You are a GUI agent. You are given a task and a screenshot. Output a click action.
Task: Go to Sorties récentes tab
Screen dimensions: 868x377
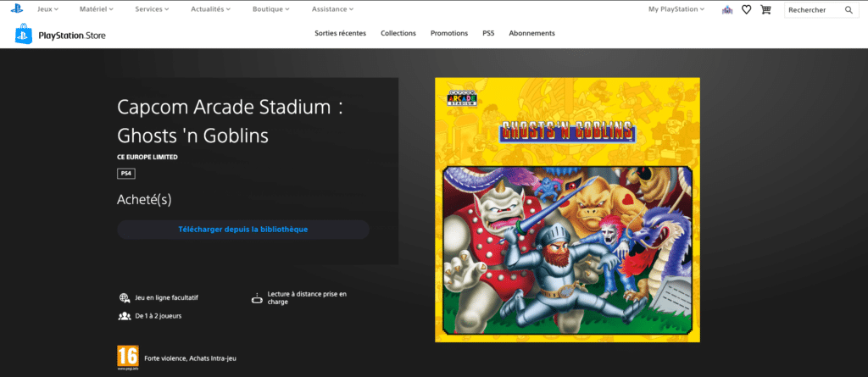click(341, 33)
